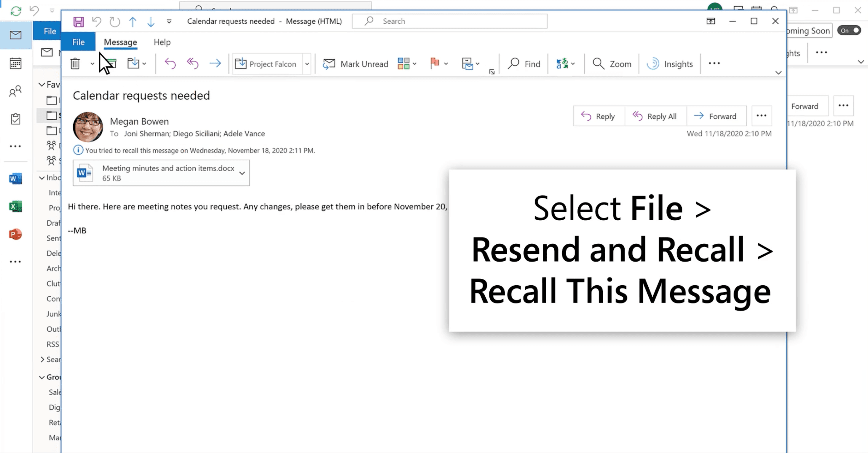Click the Save icon in title bar
Image resolution: width=868 pixels, height=453 pixels.
pyautogui.click(x=79, y=22)
